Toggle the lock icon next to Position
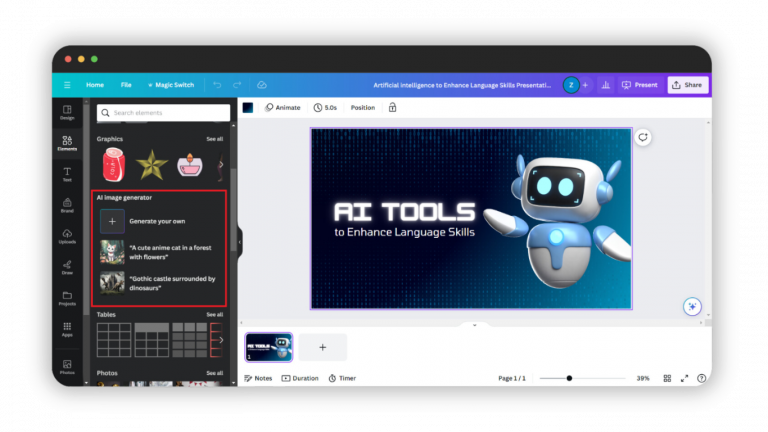The image size is (768, 432). coord(392,107)
